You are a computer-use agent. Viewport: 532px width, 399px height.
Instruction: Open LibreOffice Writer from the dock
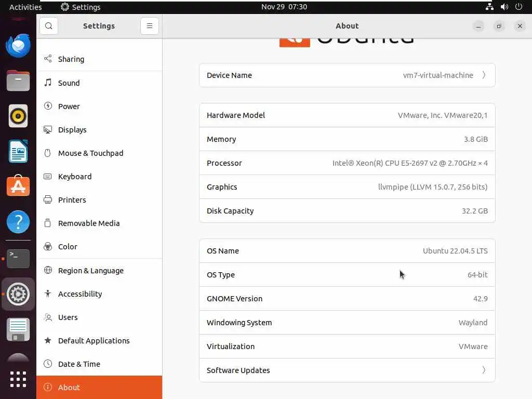(x=18, y=151)
